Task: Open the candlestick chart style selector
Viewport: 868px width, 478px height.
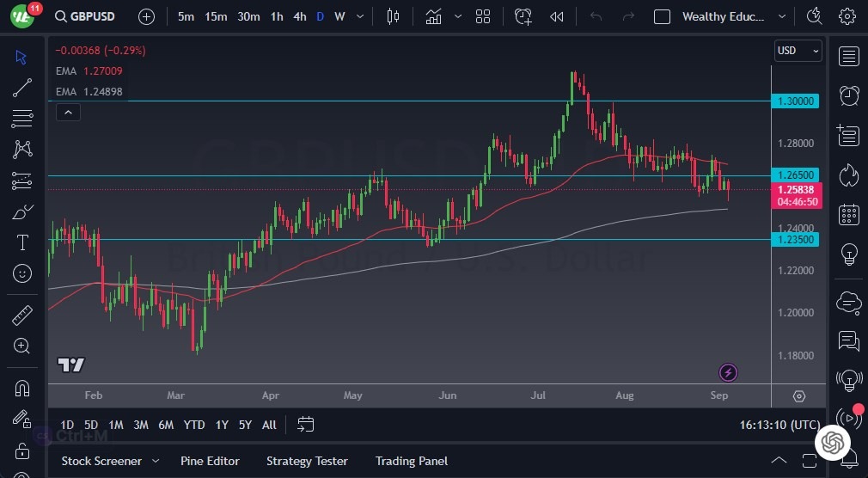Action: click(x=394, y=16)
